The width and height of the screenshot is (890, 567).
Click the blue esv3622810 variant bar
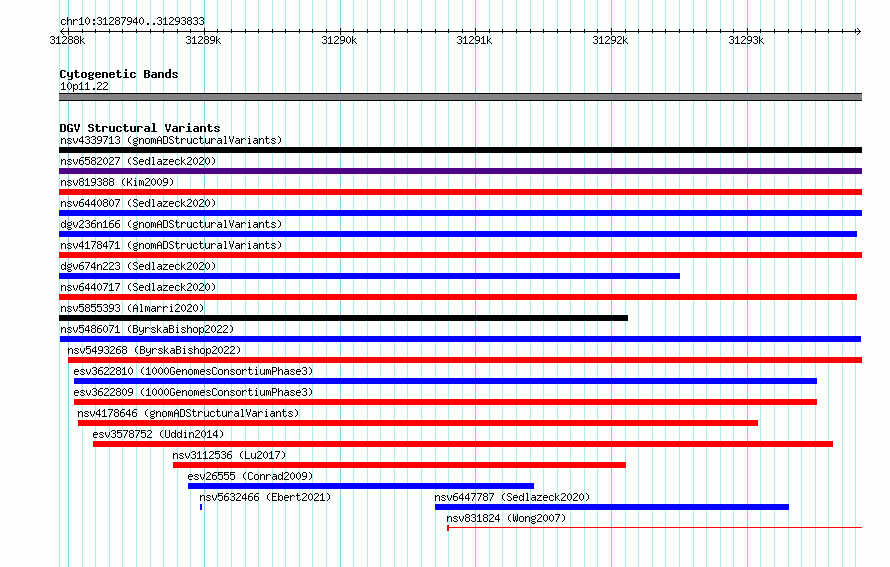click(x=446, y=381)
